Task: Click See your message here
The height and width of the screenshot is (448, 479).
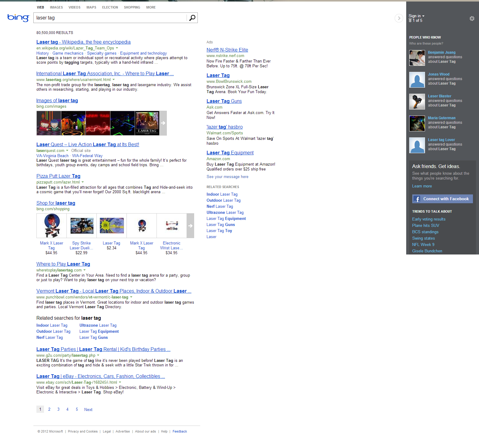Action: [x=228, y=177]
